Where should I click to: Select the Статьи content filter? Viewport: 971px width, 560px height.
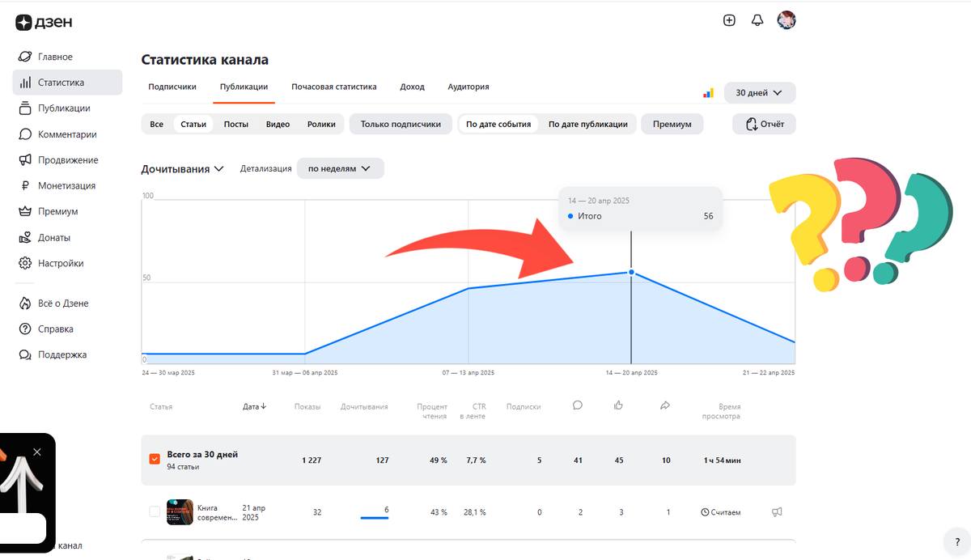tap(193, 124)
